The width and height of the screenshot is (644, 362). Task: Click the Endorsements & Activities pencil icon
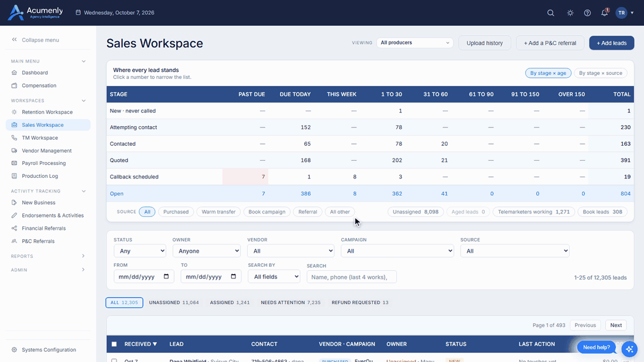click(x=15, y=215)
